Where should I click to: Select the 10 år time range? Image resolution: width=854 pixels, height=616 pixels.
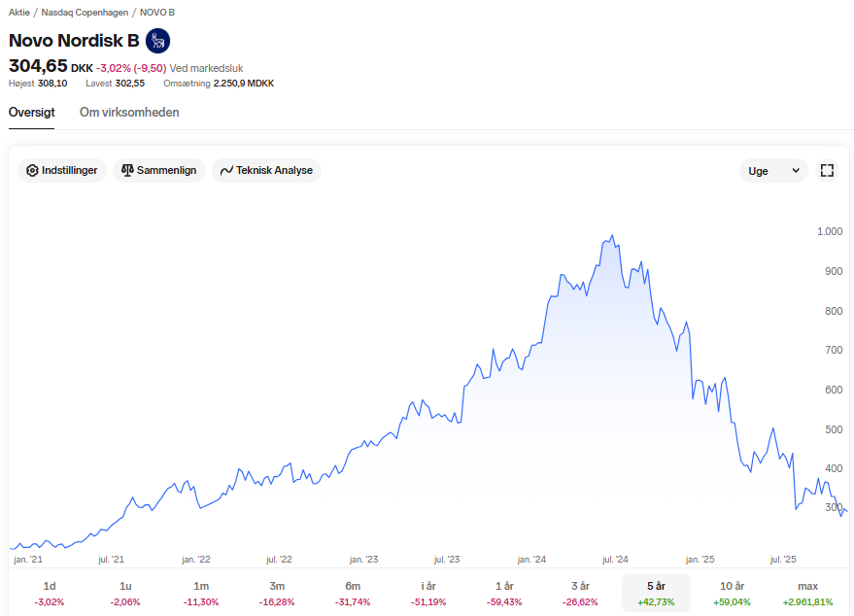(x=732, y=593)
